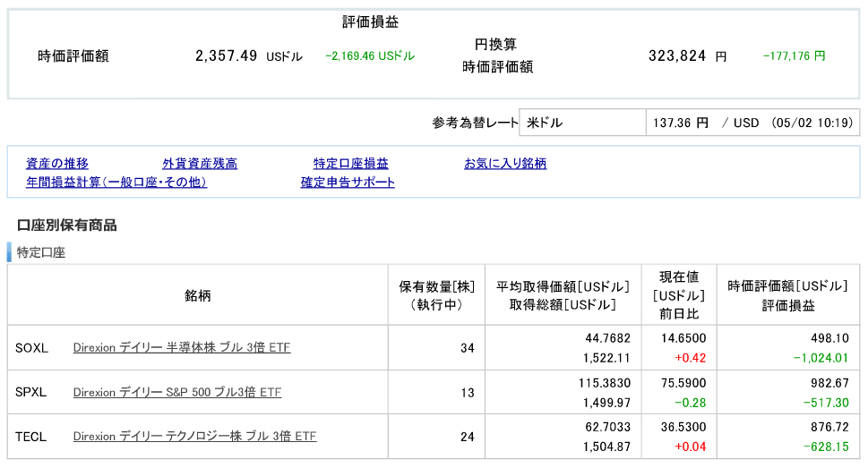Click the SPXL ticker symbol
Screen dimensions: 868x468
[31, 392]
